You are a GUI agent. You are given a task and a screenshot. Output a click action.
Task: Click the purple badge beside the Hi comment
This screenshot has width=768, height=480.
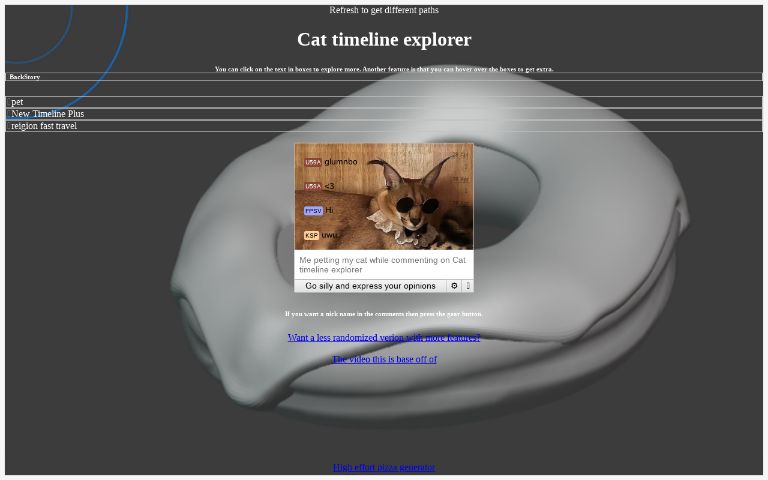313,211
